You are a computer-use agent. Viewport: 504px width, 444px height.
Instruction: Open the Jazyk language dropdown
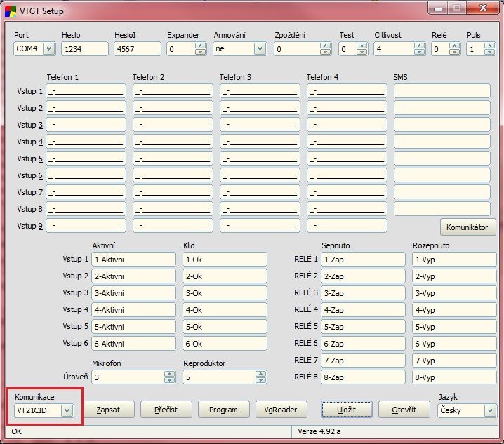[489, 410]
